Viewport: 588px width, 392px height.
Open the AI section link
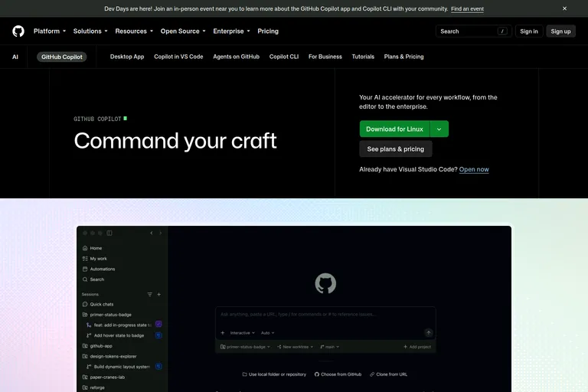(x=15, y=57)
